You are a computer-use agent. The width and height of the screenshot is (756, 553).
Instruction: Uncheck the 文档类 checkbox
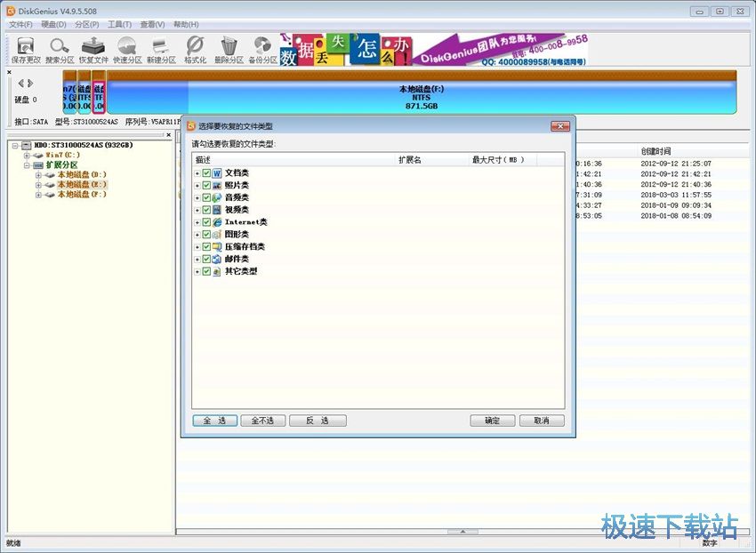coord(206,173)
